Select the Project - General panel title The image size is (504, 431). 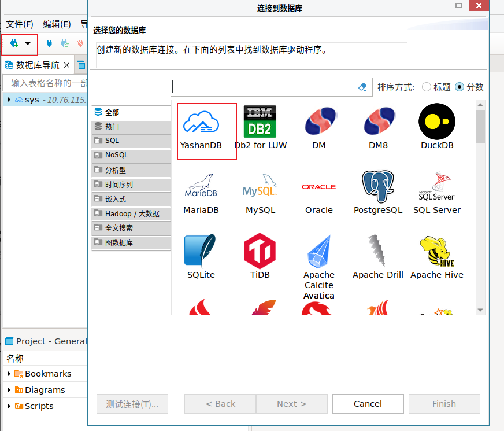51,341
